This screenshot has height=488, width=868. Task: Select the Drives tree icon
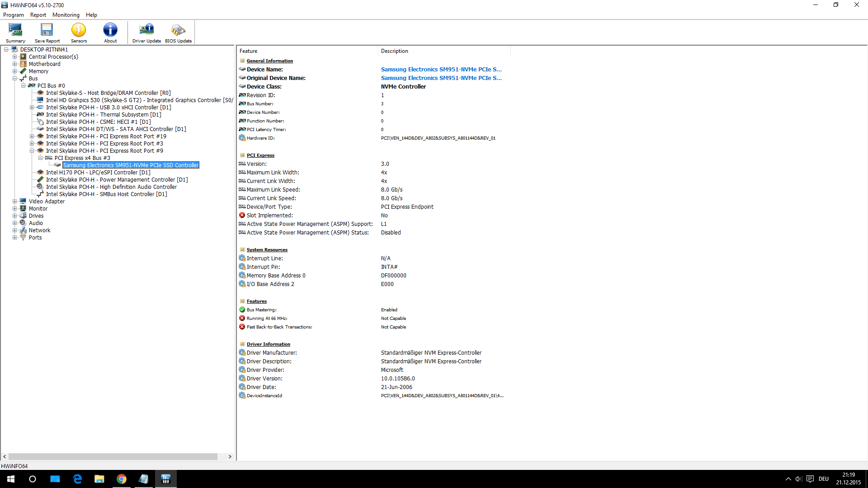point(23,216)
